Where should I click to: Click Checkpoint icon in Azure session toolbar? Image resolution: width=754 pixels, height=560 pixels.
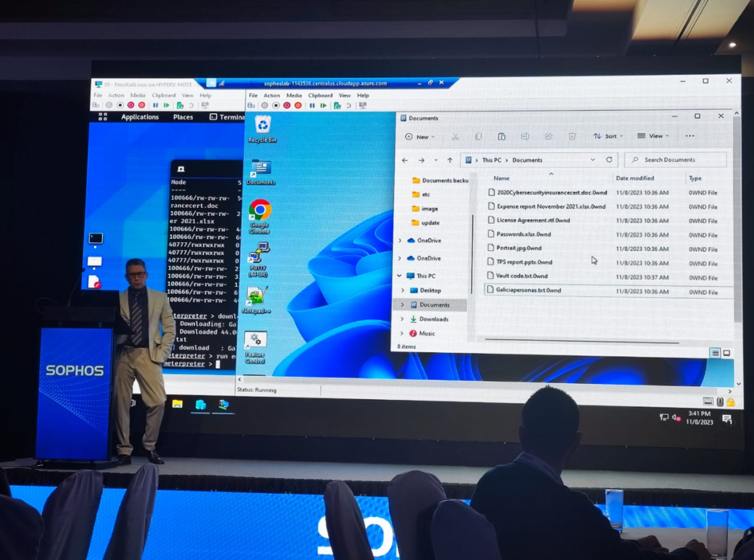coord(337,105)
